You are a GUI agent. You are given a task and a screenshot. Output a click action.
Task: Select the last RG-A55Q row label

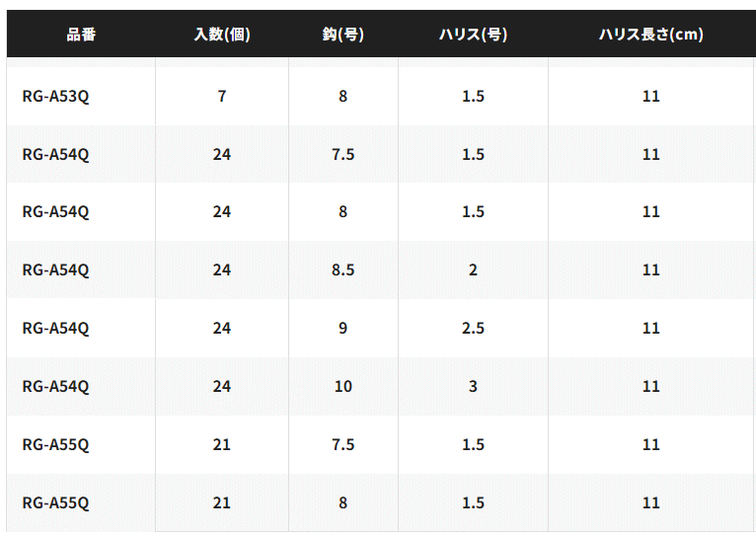55,502
